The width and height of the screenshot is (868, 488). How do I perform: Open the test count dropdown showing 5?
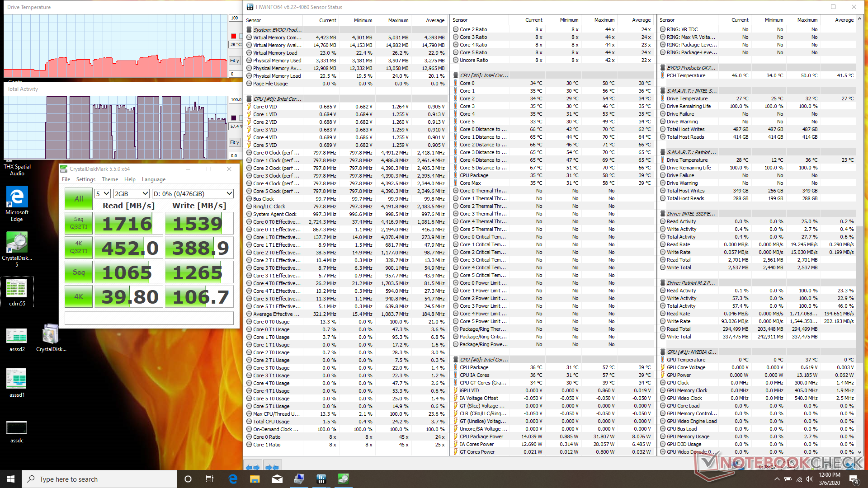pyautogui.click(x=103, y=193)
